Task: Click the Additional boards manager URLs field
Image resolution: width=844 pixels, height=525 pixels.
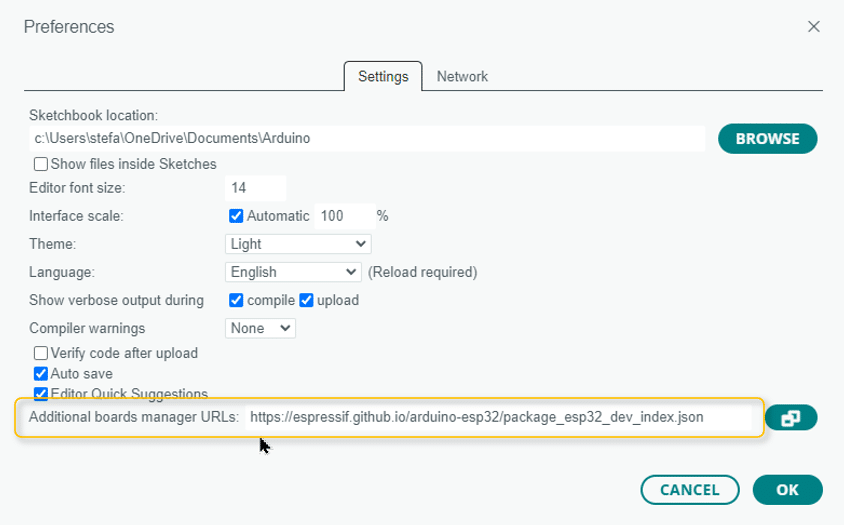Action: point(498,417)
